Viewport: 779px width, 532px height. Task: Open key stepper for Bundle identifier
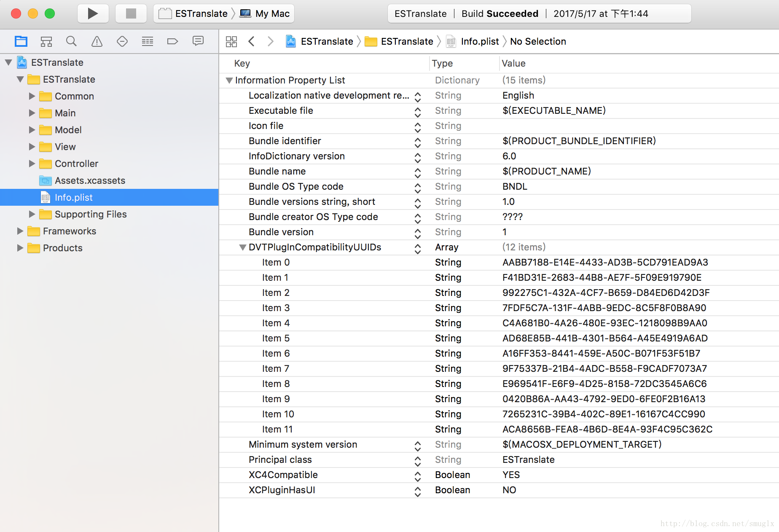coord(418,142)
